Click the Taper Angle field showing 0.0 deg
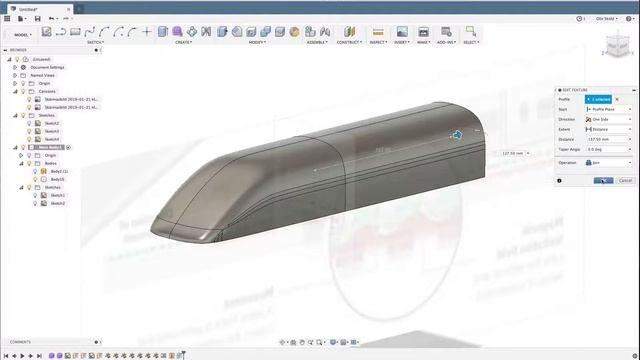640x360 pixels. click(609, 149)
